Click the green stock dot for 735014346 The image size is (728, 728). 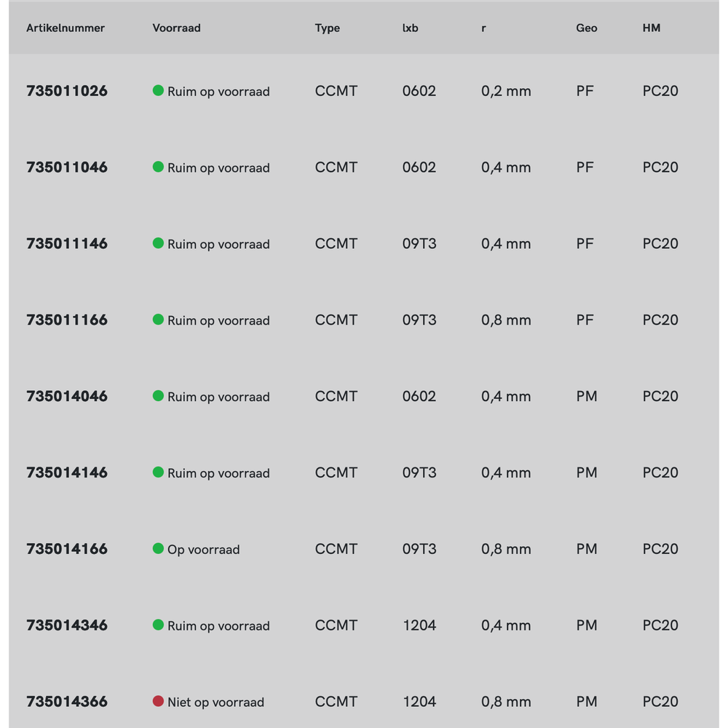pos(158,625)
